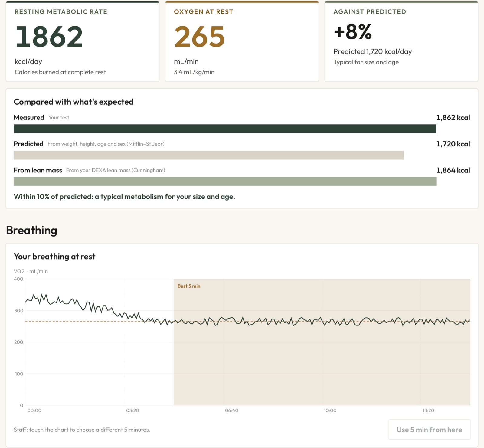Click the 1862 resting metabolic rate value
This screenshot has width=484, height=448.
49,37
